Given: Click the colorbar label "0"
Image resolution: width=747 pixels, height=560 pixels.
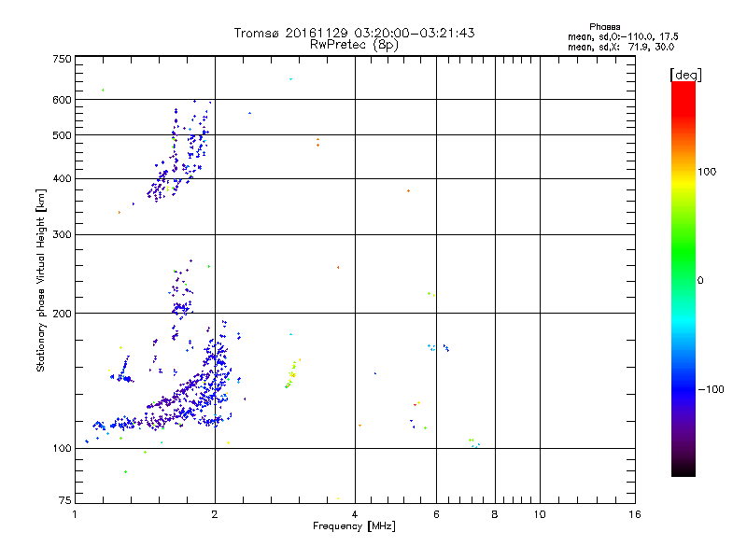Looking at the screenshot, I should [x=700, y=281].
